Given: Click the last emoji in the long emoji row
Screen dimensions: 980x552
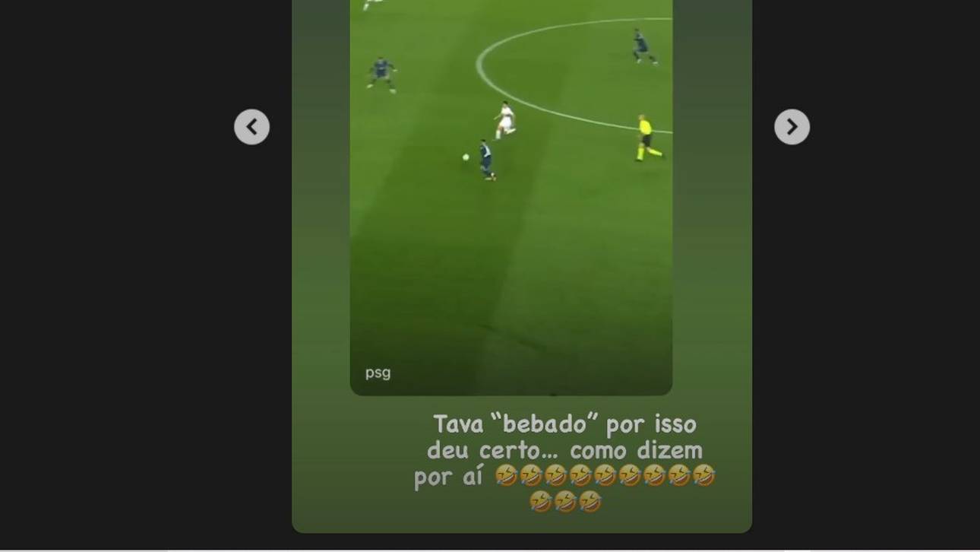Looking at the screenshot, I should click(x=703, y=476).
